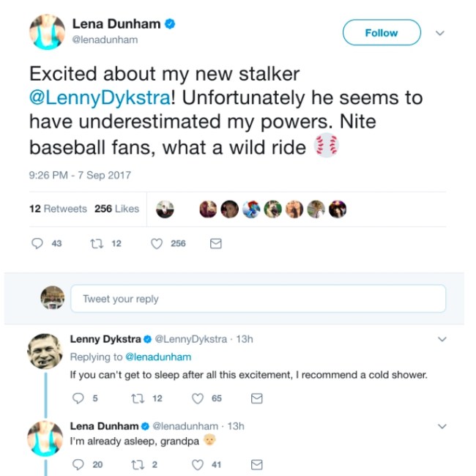Open the main tweet's more options chevron
476x476 pixels.
click(x=440, y=33)
